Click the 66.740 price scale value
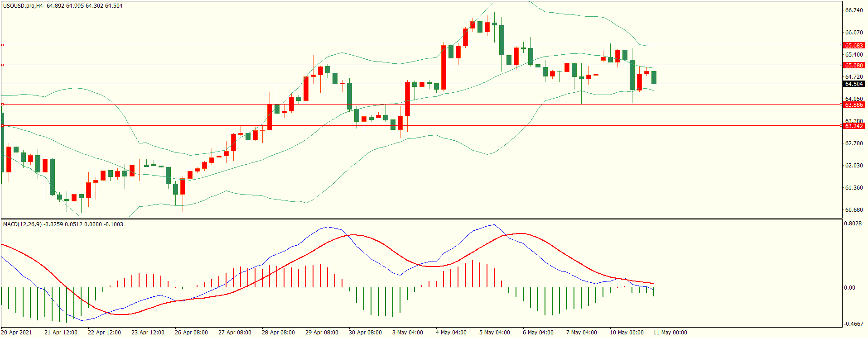The width and height of the screenshot is (868, 338). coord(854,10)
